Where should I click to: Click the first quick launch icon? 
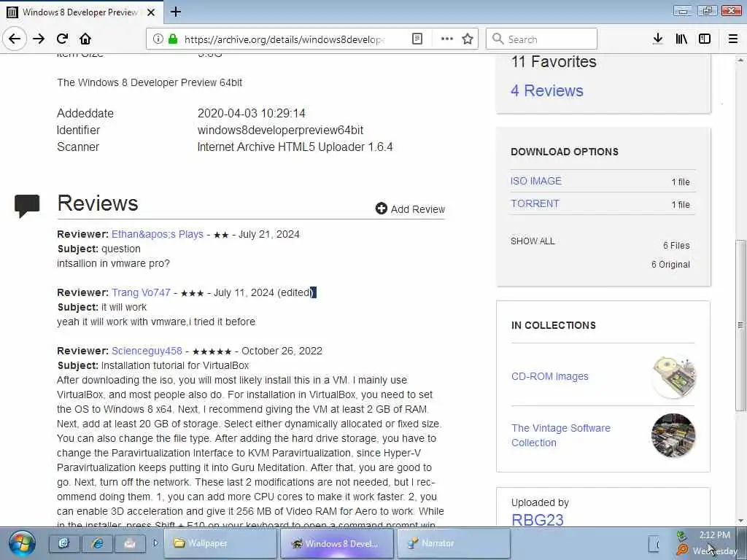click(x=64, y=543)
